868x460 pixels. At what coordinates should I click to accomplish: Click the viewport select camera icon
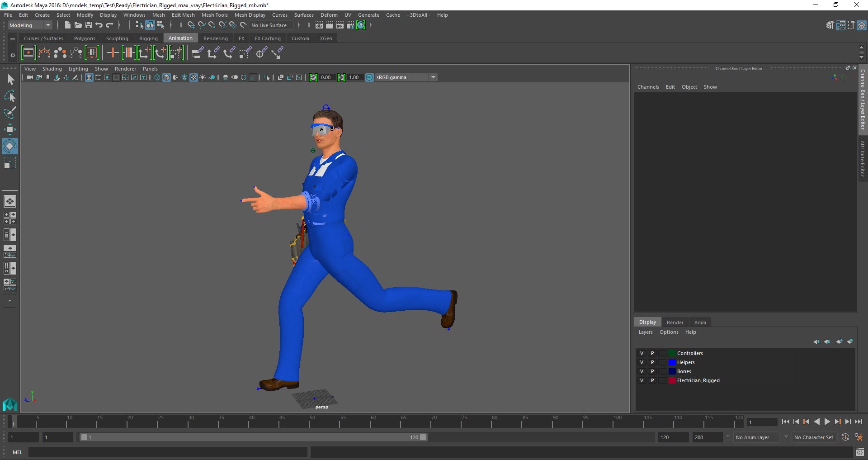[x=29, y=77]
